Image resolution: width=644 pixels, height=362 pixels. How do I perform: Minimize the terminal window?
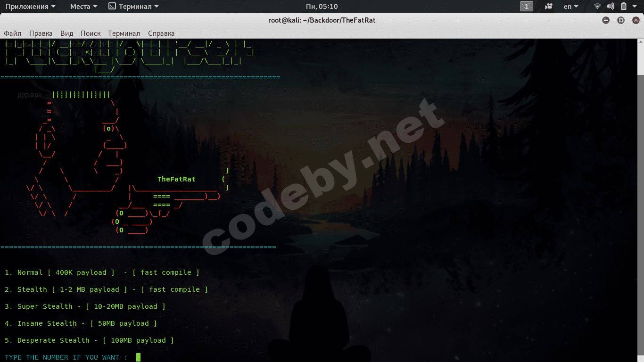(606, 20)
